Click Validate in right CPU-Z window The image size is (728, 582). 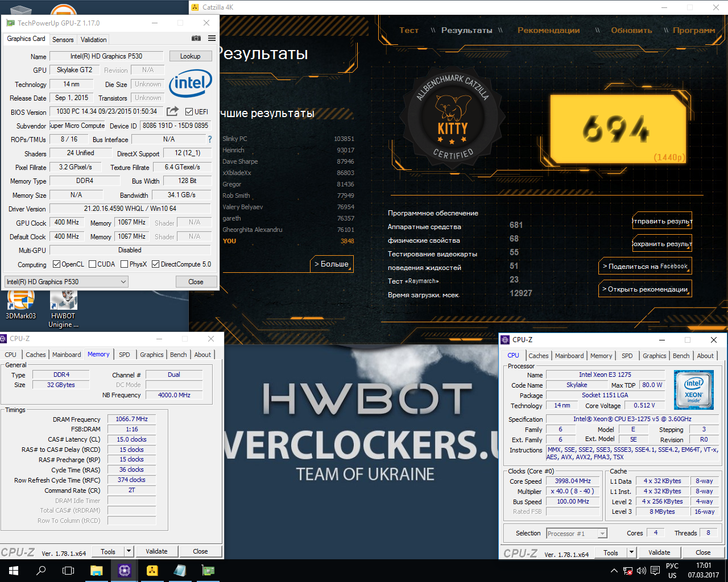point(659,552)
